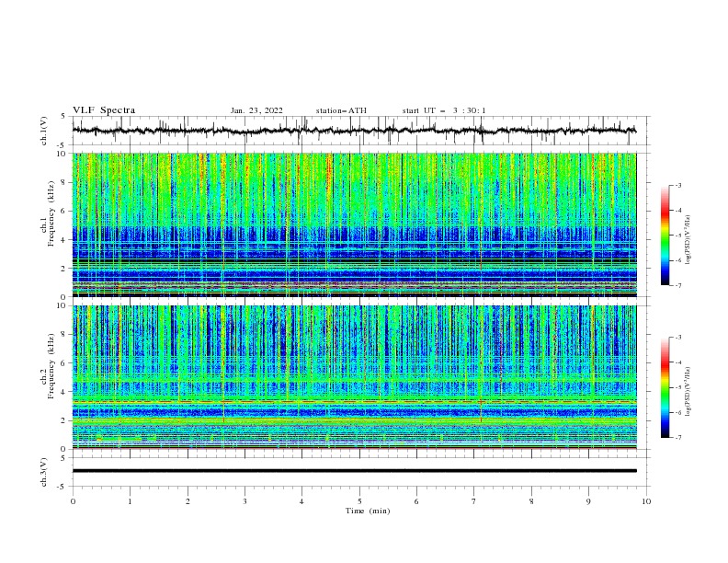Viewport: 728px width, 563px height.
Task: Click the "8" kHz tick on ch.1 axis
Action: click(x=64, y=182)
